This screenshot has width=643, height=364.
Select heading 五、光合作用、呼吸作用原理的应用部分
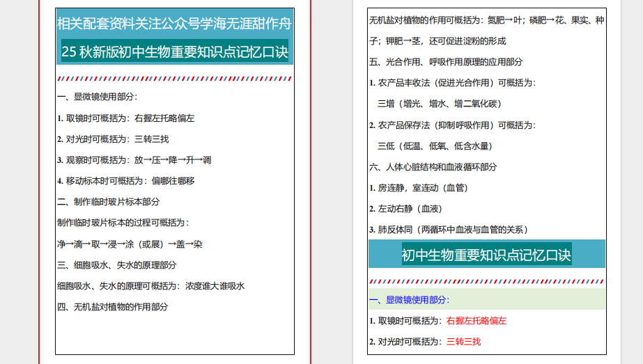[444, 62]
